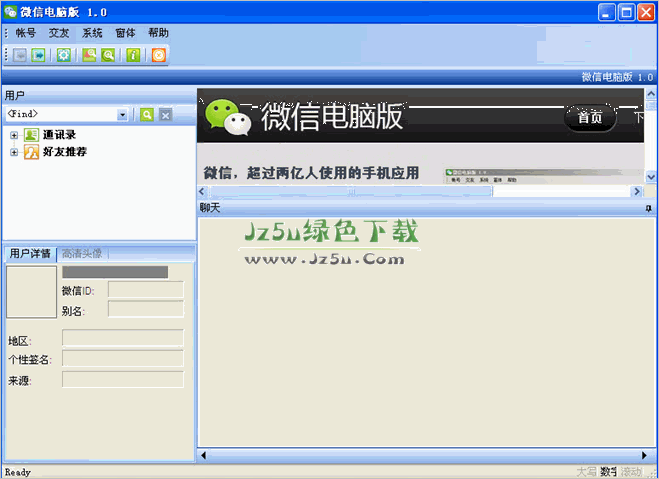Click into the <Find> search field
Screen dimensions: 659x479
point(61,114)
